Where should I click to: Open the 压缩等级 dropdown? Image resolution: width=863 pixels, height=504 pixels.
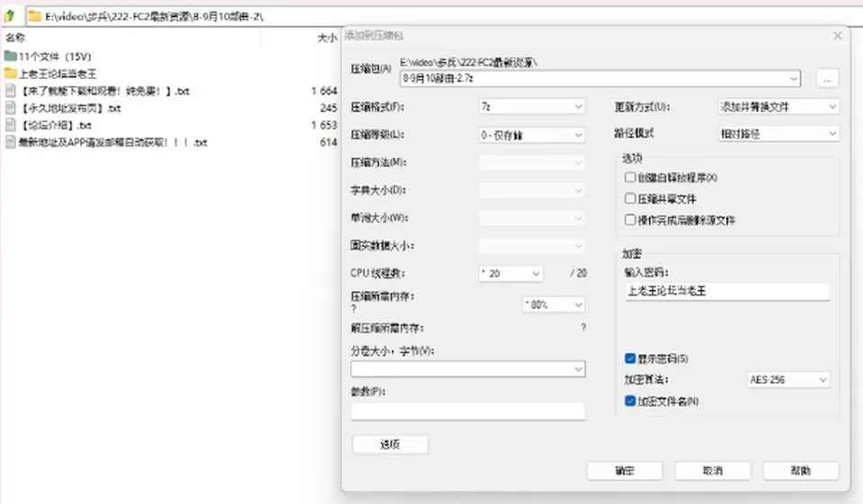(x=531, y=135)
